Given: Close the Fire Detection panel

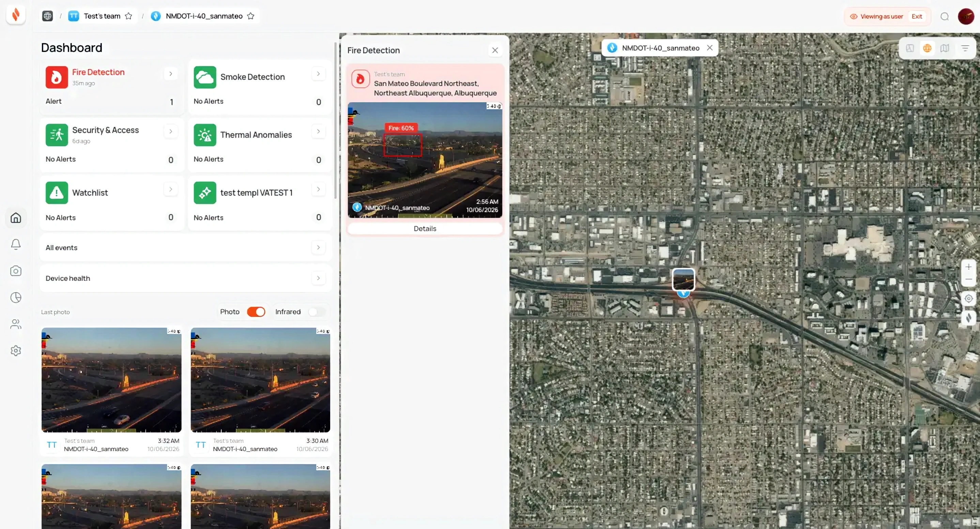Looking at the screenshot, I should click(x=495, y=50).
